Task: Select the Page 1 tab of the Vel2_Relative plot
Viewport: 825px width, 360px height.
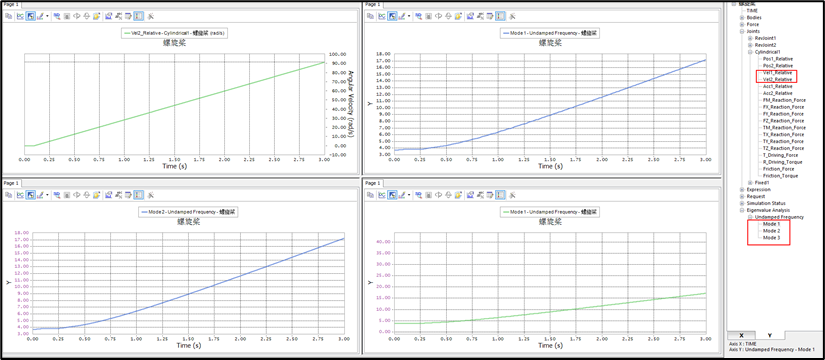Action: click(11, 4)
